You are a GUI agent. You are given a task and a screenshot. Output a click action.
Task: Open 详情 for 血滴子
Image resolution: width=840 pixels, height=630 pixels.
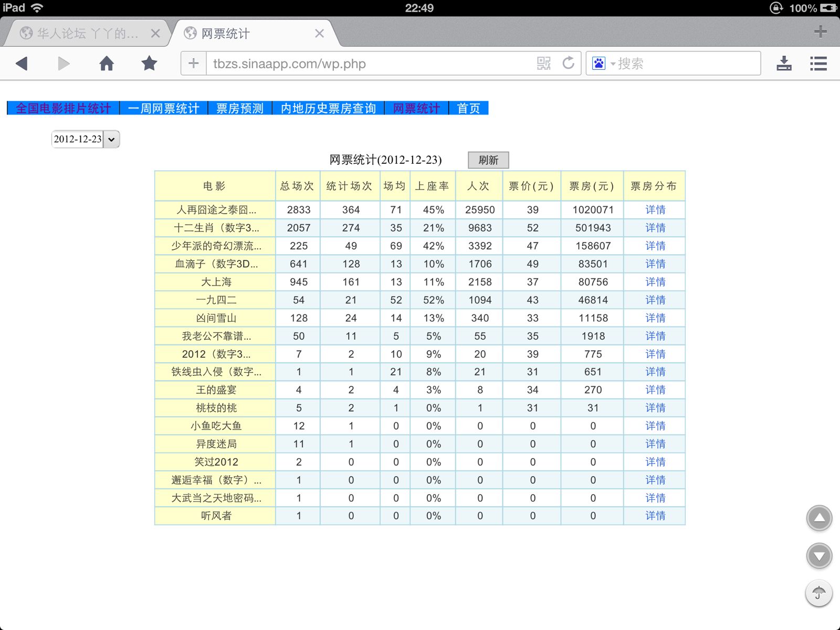[x=655, y=264]
